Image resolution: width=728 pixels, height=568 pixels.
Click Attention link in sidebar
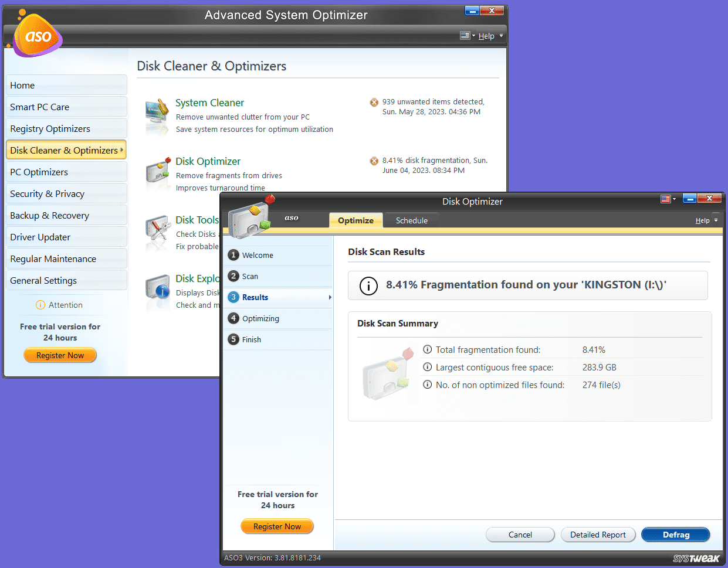coord(66,305)
